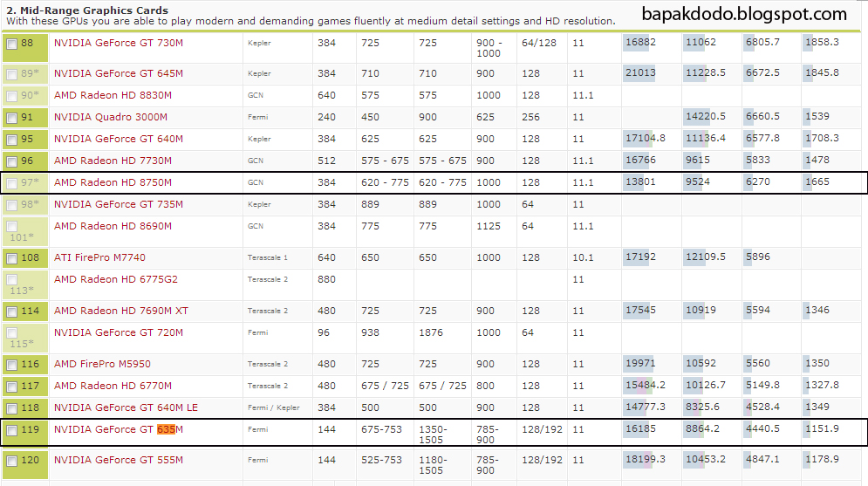Click the 256 bus width for Quadro 3000M

531,117
